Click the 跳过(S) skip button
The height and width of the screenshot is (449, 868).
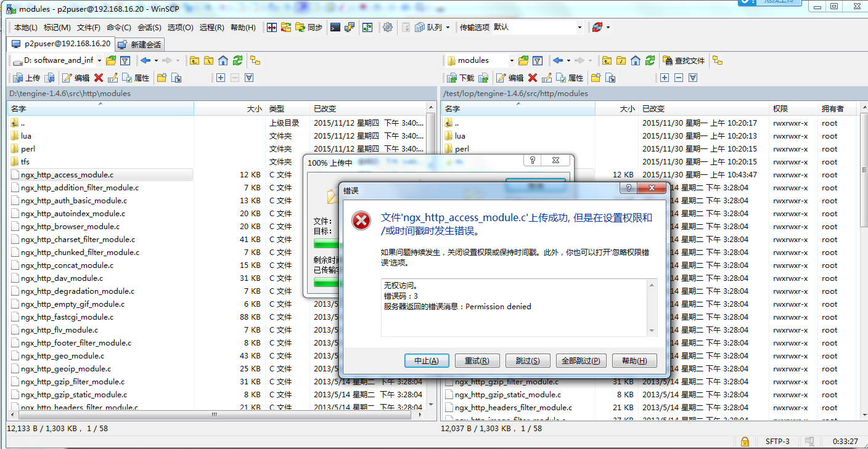tap(528, 361)
